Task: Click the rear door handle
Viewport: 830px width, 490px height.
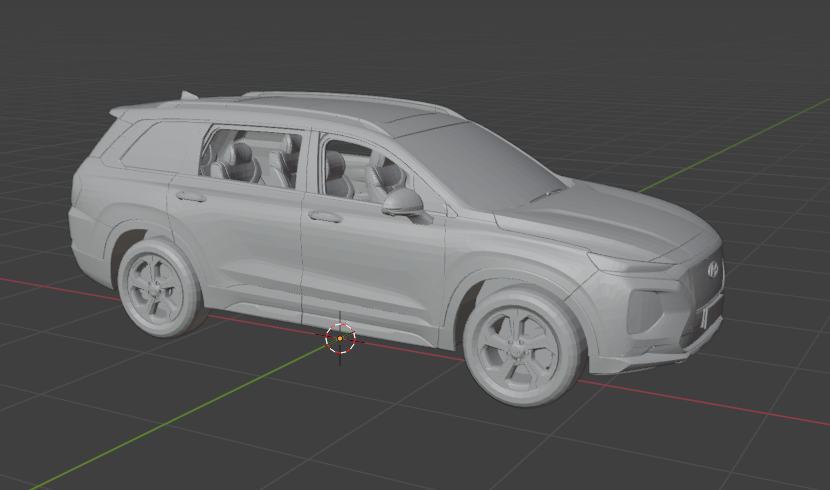Action: click(191, 196)
